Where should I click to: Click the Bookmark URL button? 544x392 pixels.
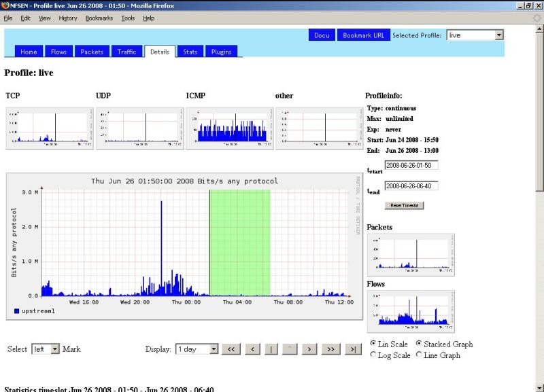pos(363,35)
